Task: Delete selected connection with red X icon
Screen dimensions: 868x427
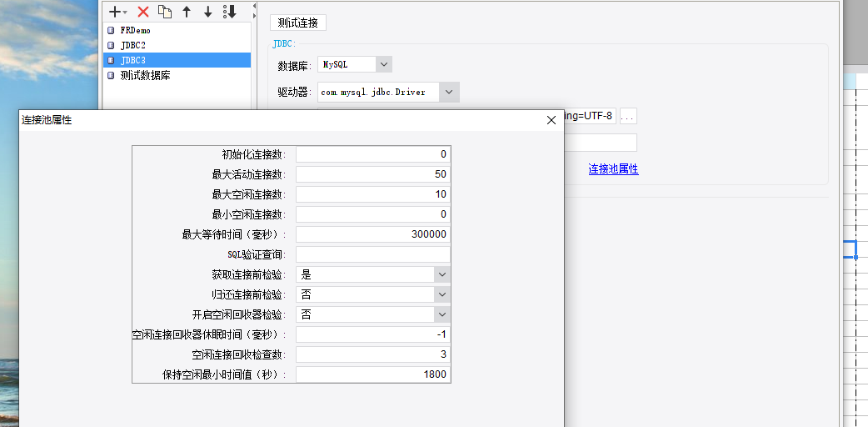Action: coord(143,12)
